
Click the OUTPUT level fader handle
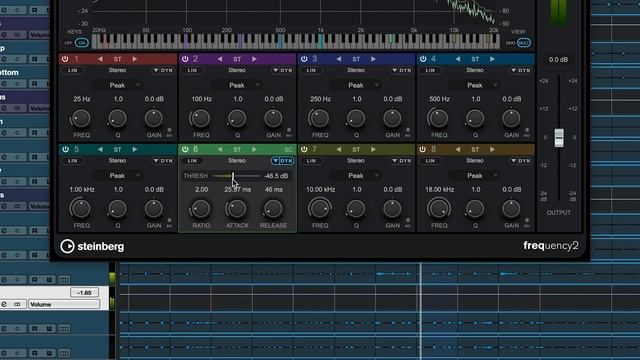click(x=559, y=138)
